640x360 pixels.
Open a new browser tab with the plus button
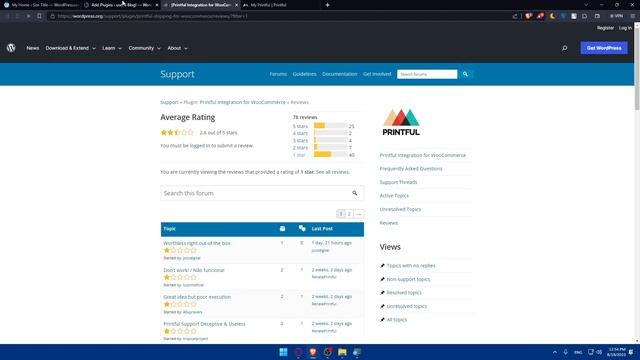click(x=327, y=5)
